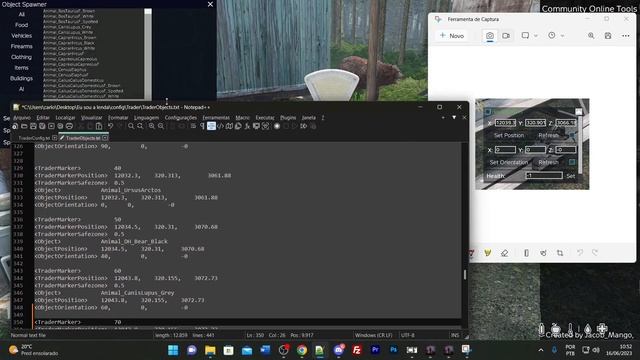Create a new file in Notepad++ toolbar
This screenshot has width=640, height=360.
(x=14, y=126)
